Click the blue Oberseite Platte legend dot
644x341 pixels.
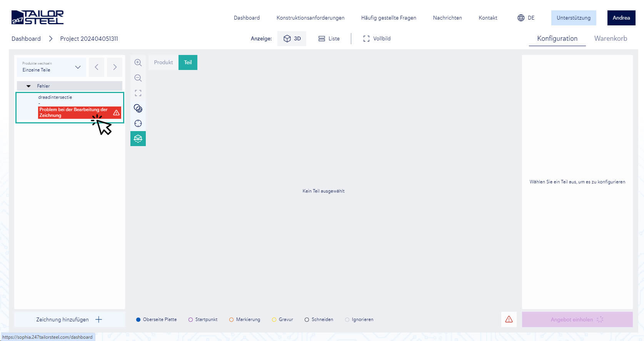[138, 319]
